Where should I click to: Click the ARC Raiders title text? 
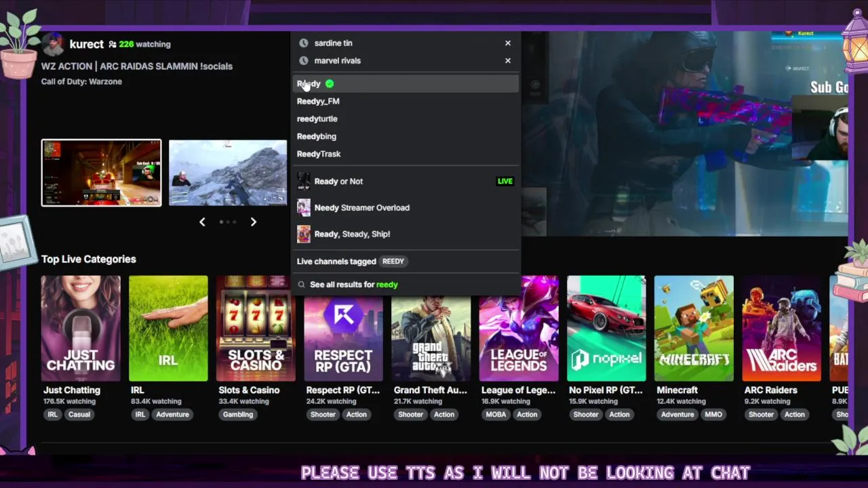tap(771, 390)
